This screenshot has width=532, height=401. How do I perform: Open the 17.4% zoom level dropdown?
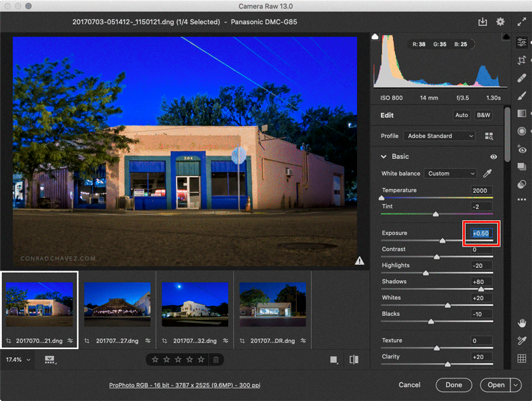coord(18,360)
